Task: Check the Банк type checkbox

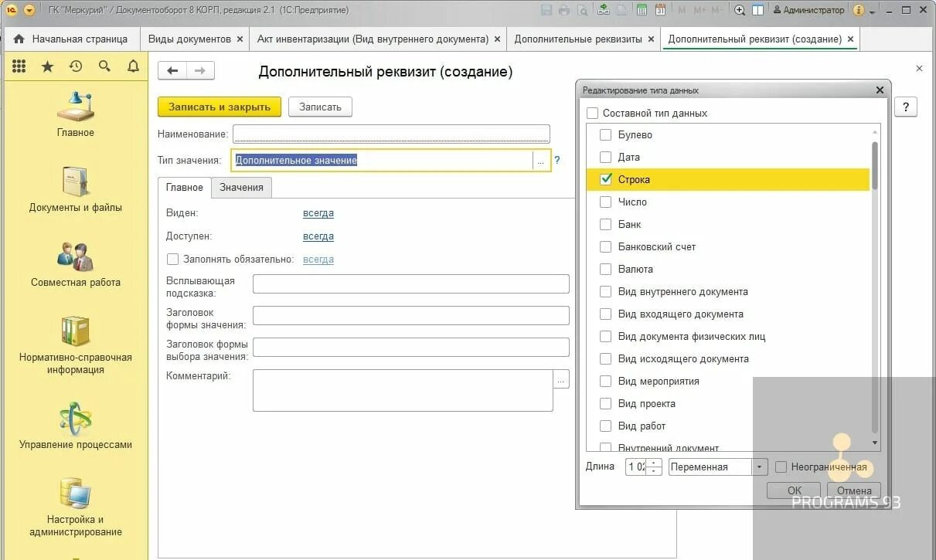Action: pos(605,224)
